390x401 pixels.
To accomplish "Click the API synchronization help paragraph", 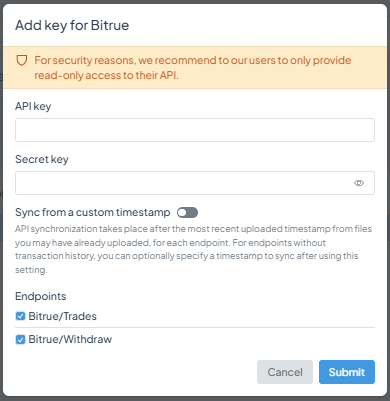I will click(193, 249).
